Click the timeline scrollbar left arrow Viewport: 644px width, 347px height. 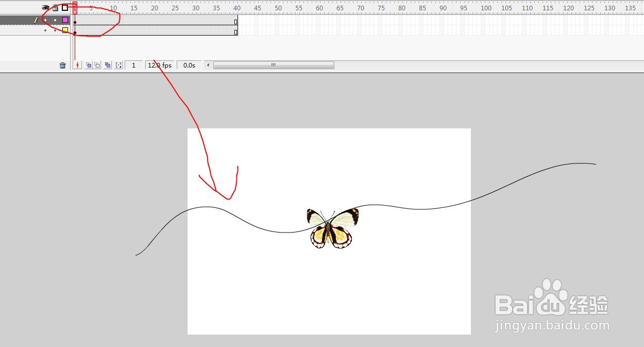[x=208, y=65]
